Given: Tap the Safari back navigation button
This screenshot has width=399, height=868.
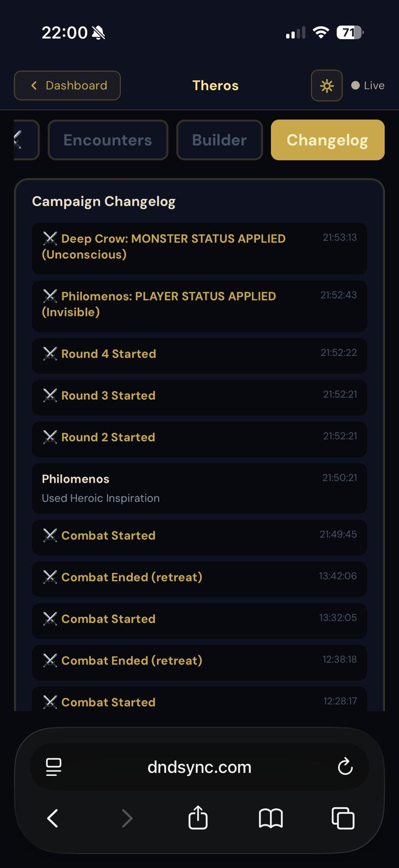Looking at the screenshot, I should [x=52, y=818].
